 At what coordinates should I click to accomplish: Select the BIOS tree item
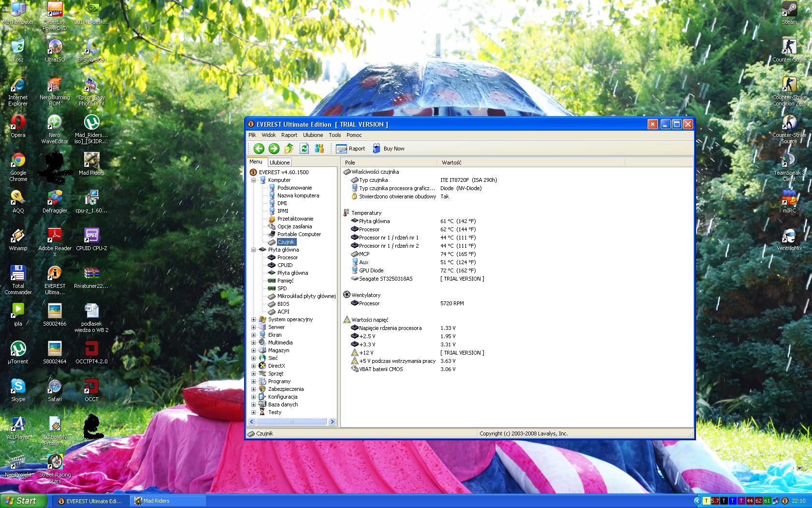click(284, 304)
